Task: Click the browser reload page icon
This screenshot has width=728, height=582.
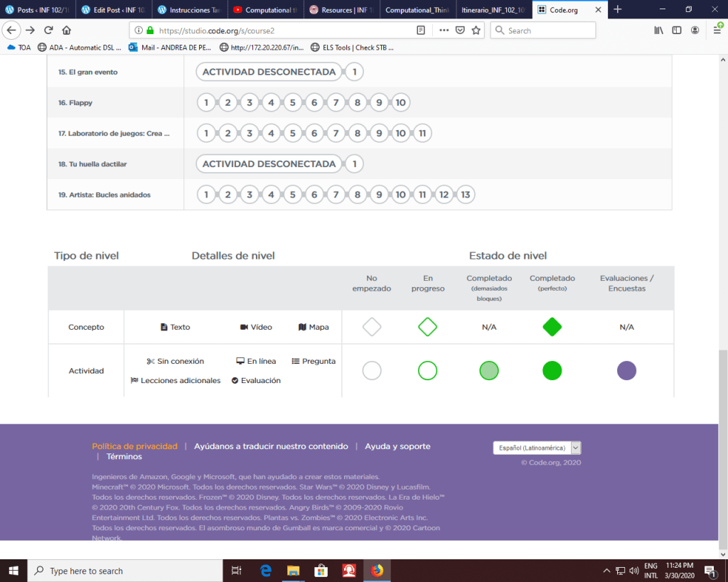Action: point(48,30)
